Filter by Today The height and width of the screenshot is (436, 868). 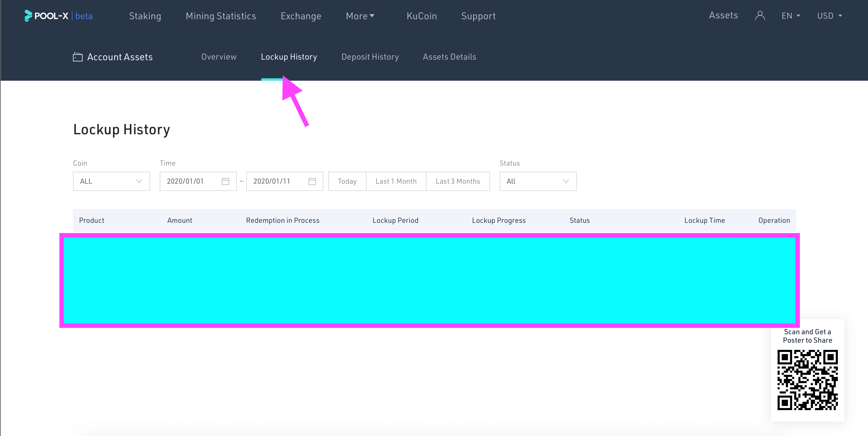point(347,181)
